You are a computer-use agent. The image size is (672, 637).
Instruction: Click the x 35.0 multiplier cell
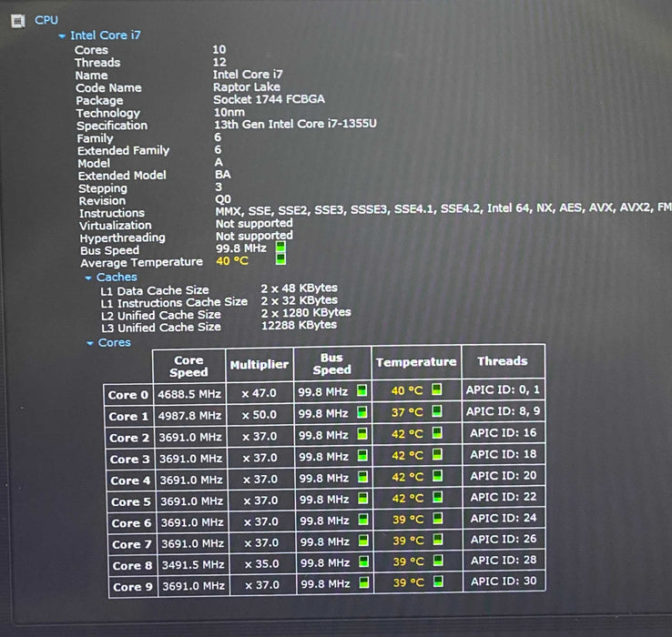tap(262, 564)
